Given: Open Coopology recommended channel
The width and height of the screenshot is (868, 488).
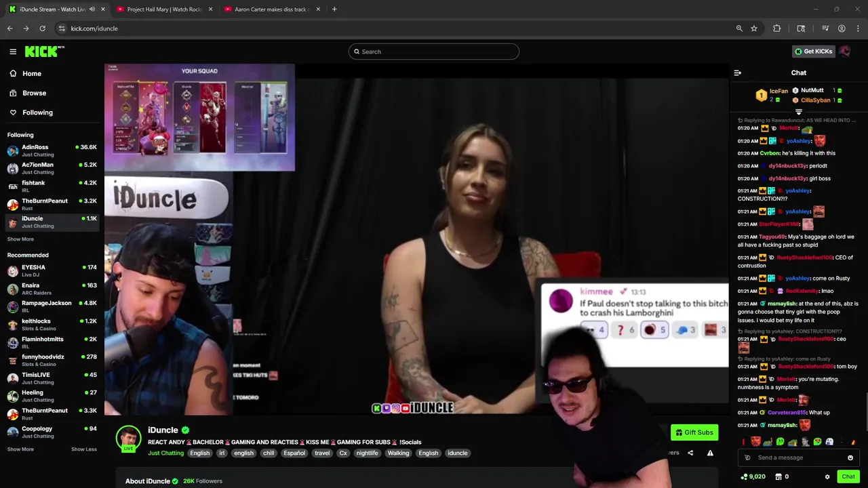Looking at the screenshot, I should tap(52, 432).
